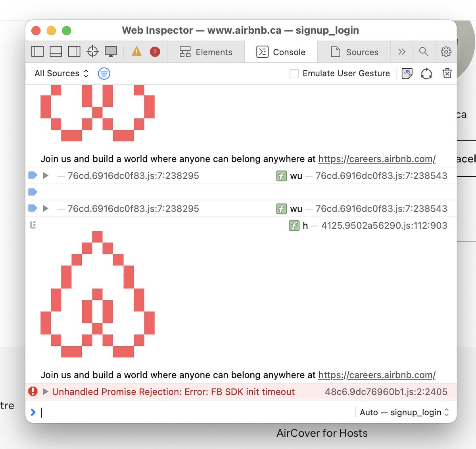Zoom the Web Inspector window green button

pyautogui.click(x=67, y=30)
